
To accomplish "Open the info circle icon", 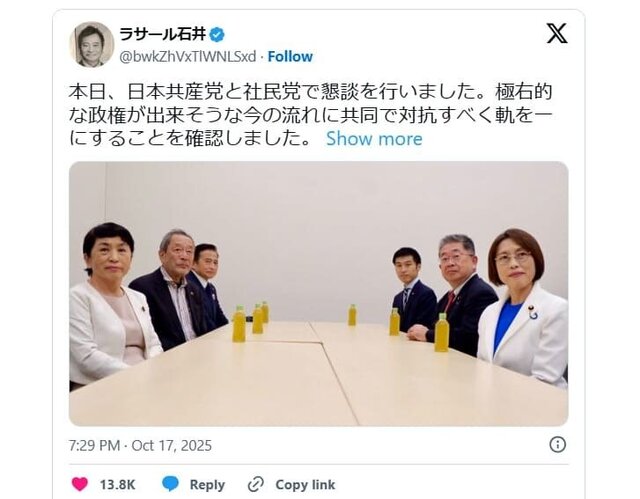I will 558,444.
